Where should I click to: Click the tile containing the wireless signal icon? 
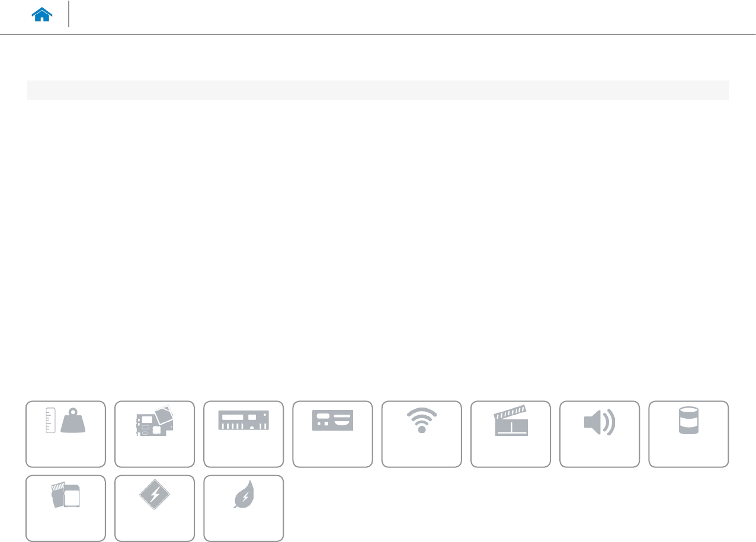(x=422, y=434)
